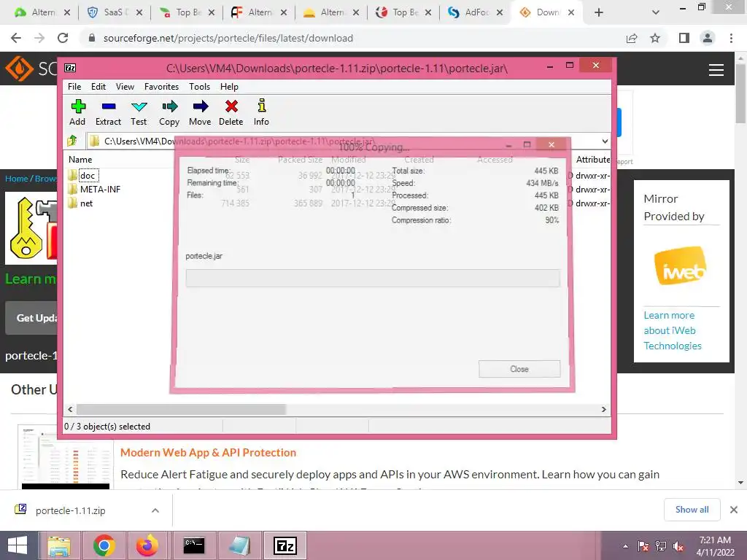The image size is (747, 560).
Task: Open Chrome's three-dot menu
Action: [x=731, y=38]
